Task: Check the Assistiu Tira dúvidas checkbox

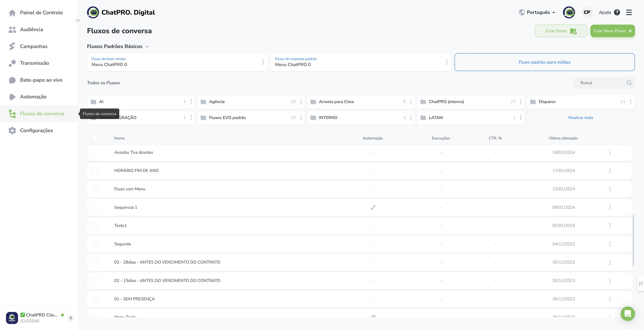Action: point(95,152)
